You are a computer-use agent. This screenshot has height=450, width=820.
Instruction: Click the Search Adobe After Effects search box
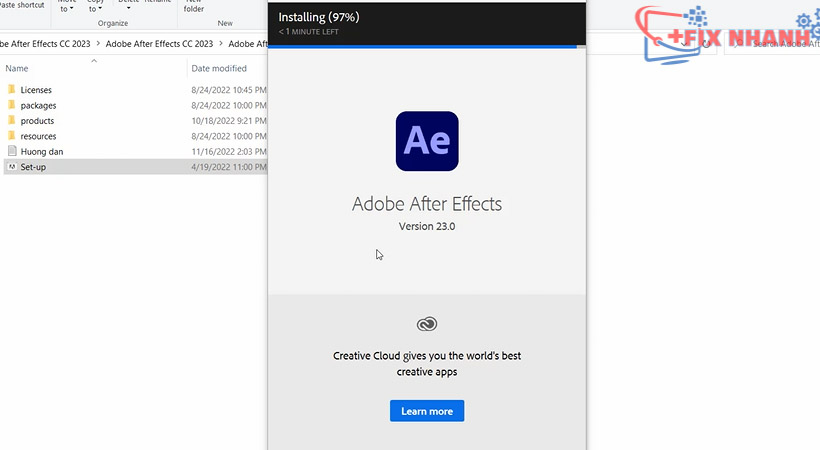pyautogui.click(x=774, y=43)
